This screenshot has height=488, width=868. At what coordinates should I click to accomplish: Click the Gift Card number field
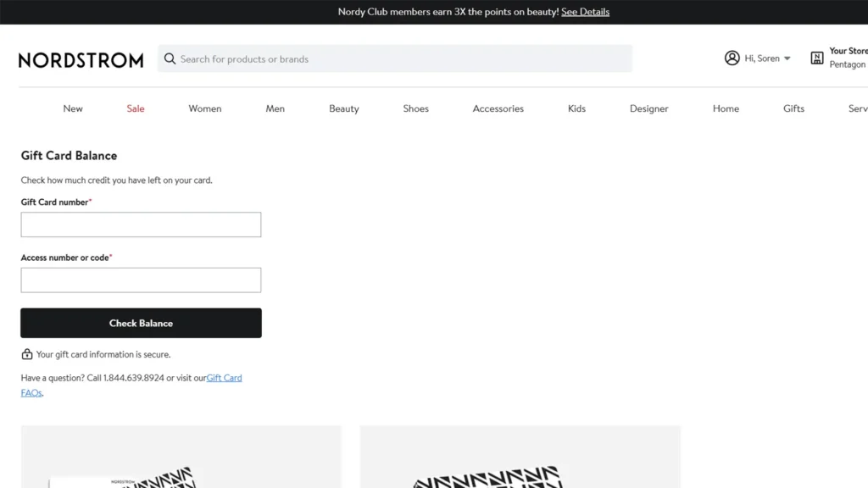(x=141, y=224)
